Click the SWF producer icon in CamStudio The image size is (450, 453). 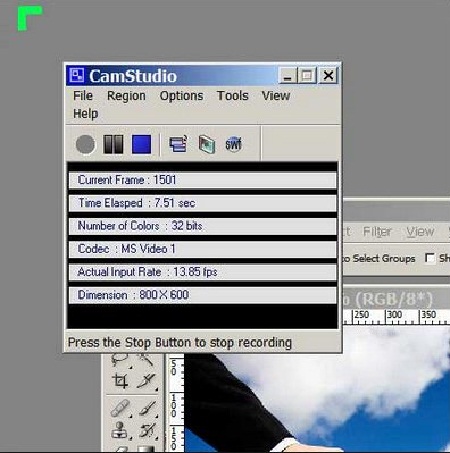(233, 144)
